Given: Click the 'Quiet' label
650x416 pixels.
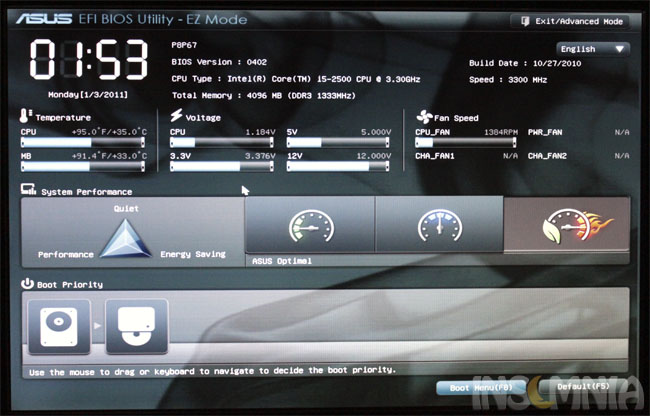Looking at the screenshot, I should pos(126,208).
